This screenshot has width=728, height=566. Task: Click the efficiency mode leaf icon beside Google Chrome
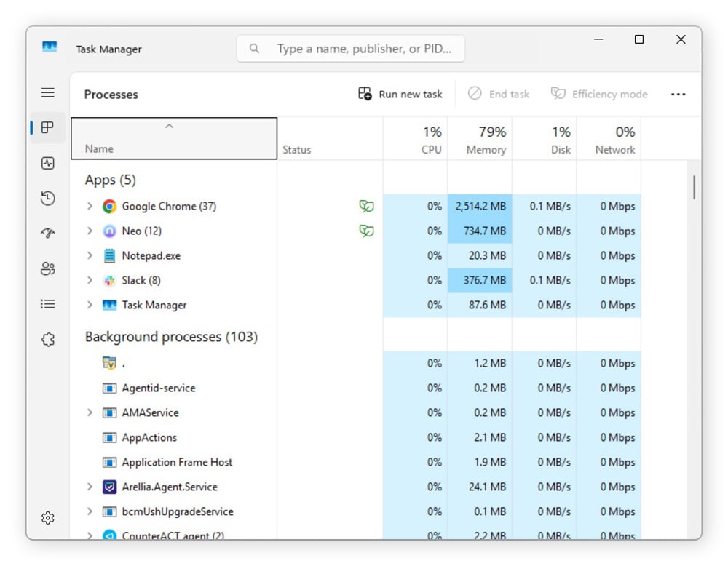pos(366,206)
